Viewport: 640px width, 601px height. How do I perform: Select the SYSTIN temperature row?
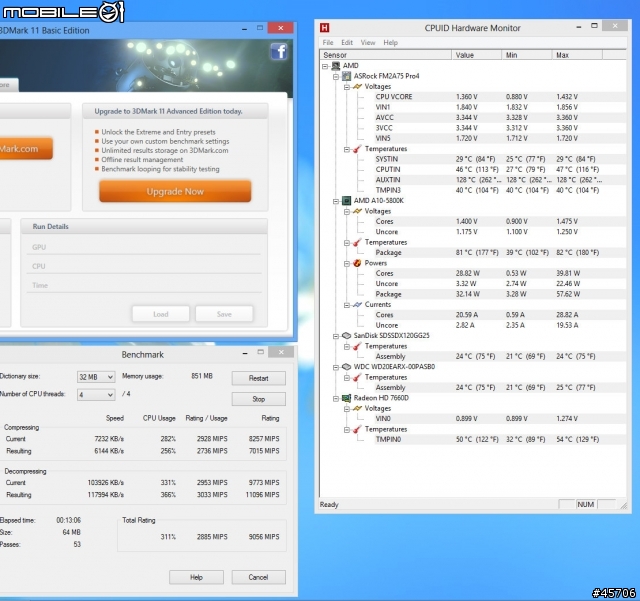pos(500,159)
